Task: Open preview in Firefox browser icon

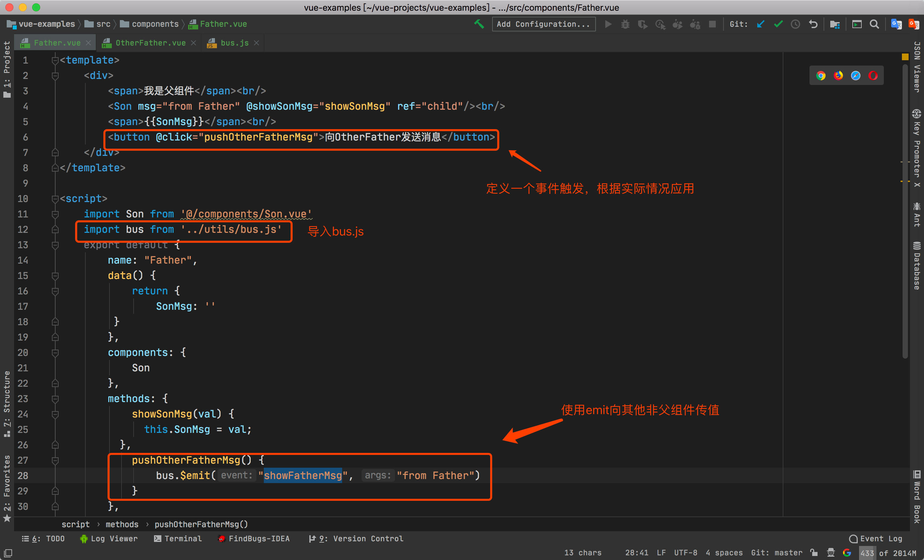Action: coord(838,76)
